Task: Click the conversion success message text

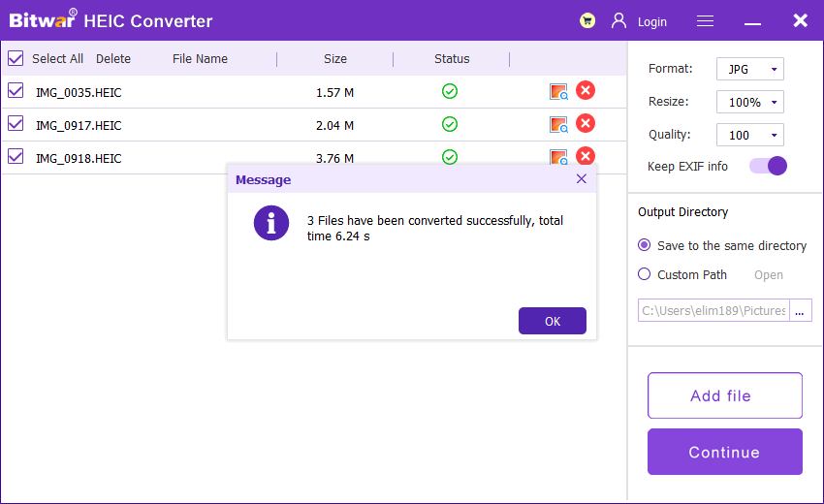Action: [434, 228]
